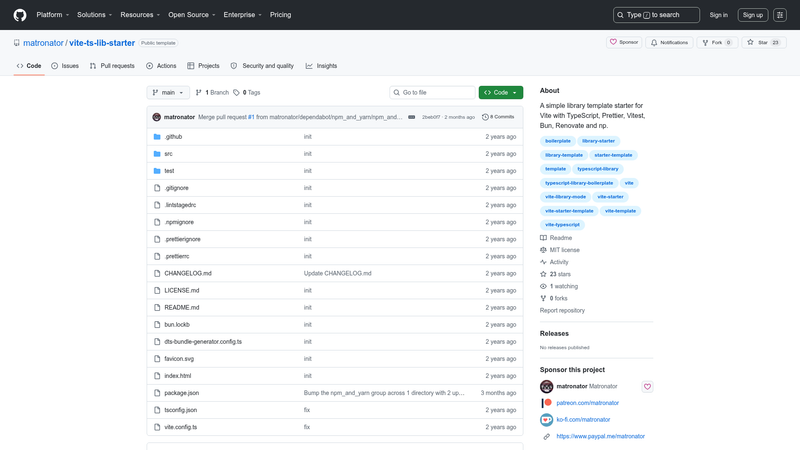Click the 8 Commits link
The width and height of the screenshot is (800, 450).
point(498,117)
